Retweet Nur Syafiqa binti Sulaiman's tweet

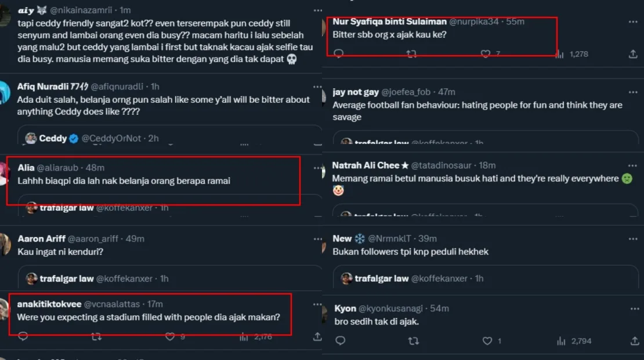[x=411, y=53]
